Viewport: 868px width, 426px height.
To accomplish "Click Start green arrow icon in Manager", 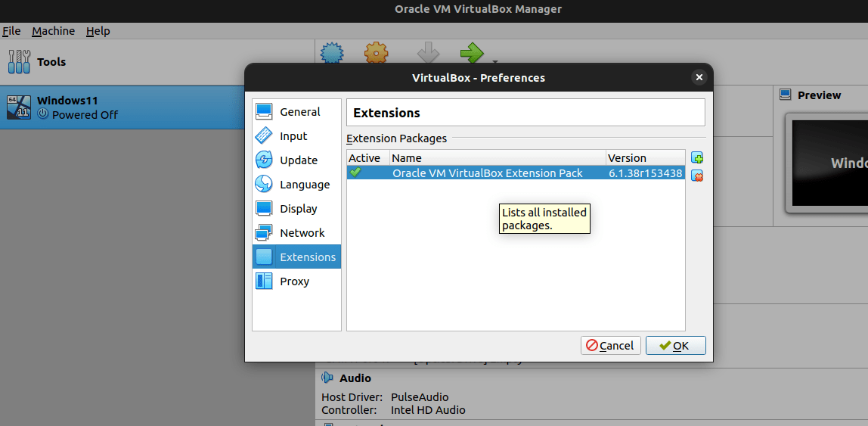I will (x=473, y=53).
